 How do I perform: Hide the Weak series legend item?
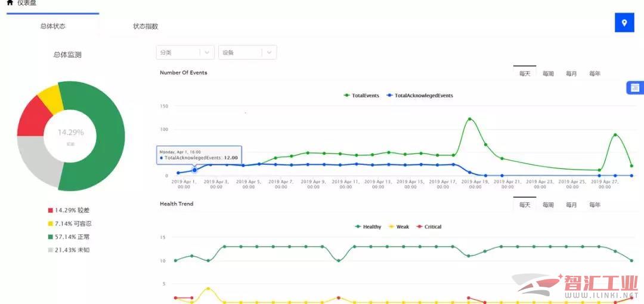399,227
